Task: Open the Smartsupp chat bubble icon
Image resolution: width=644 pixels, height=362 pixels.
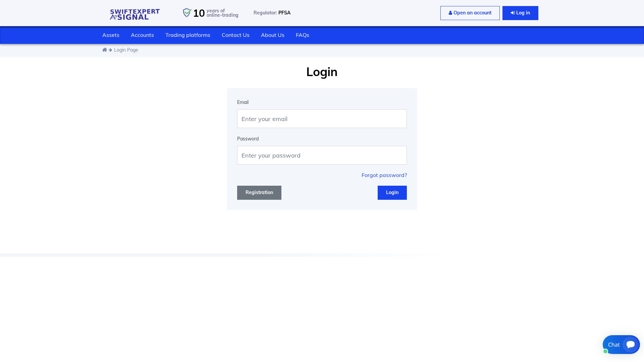Action: (x=631, y=345)
